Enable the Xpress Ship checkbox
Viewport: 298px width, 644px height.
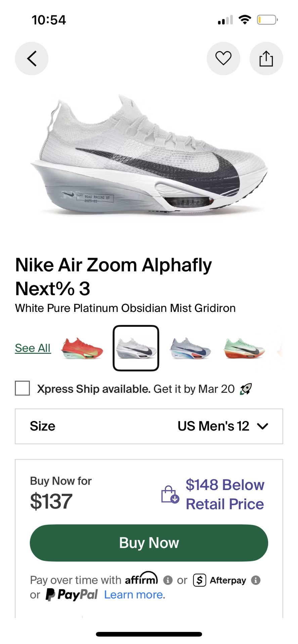(23, 388)
